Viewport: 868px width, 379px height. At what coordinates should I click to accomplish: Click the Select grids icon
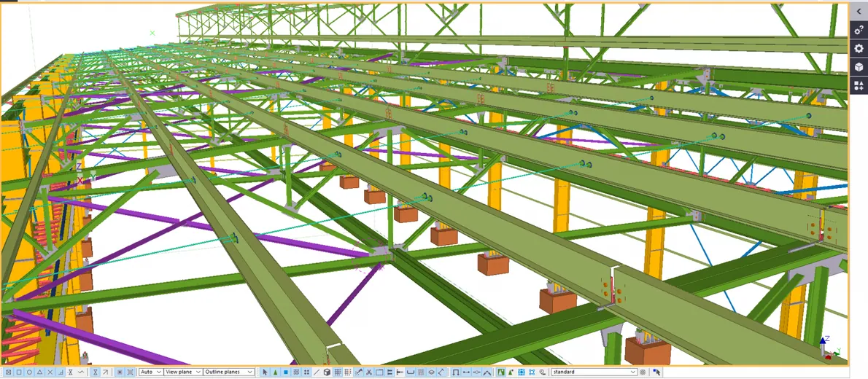coord(338,372)
